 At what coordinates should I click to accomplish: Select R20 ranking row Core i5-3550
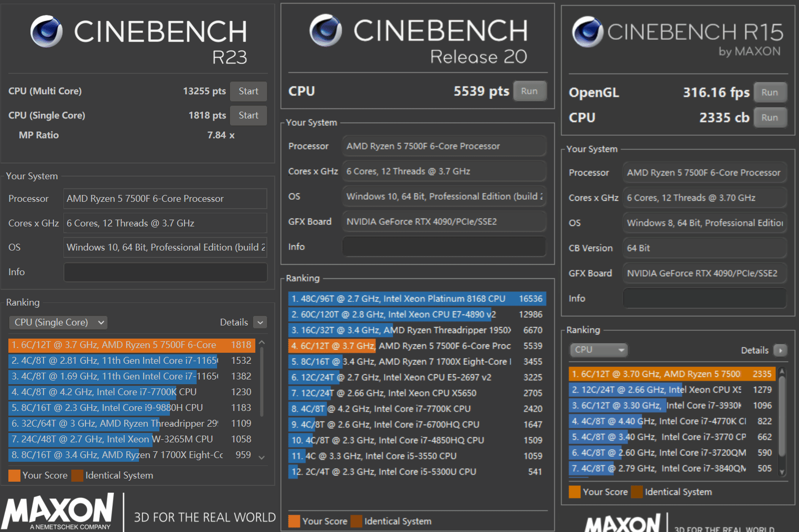(x=417, y=456)
